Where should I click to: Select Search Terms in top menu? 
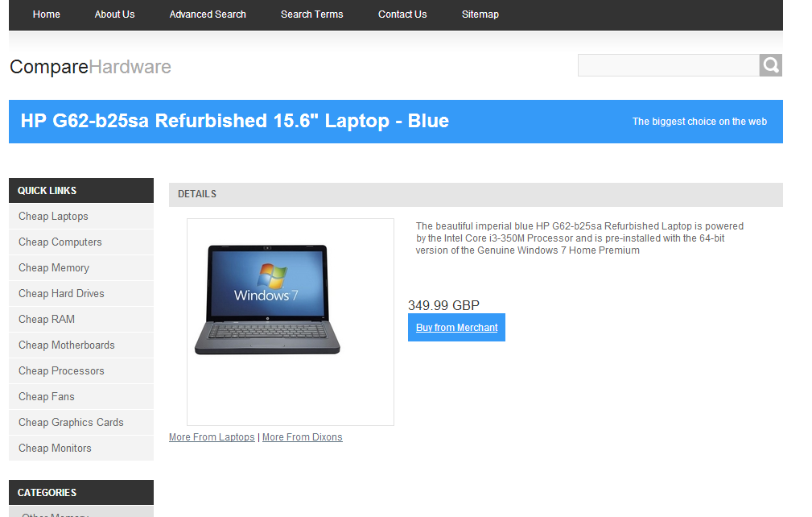coord(311,14)
